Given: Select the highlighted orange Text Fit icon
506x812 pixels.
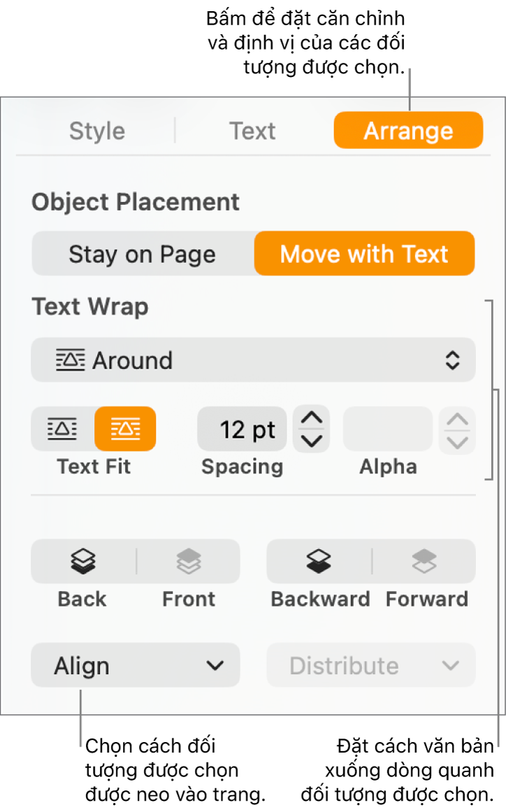Looking at the screenshot, I should tap(125, 429).
